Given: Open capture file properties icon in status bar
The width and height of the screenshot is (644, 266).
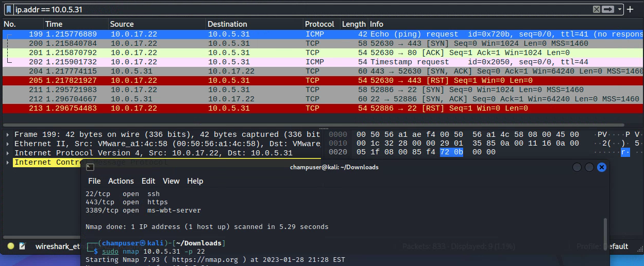Looking at the screenshot, I should (23, 246).
